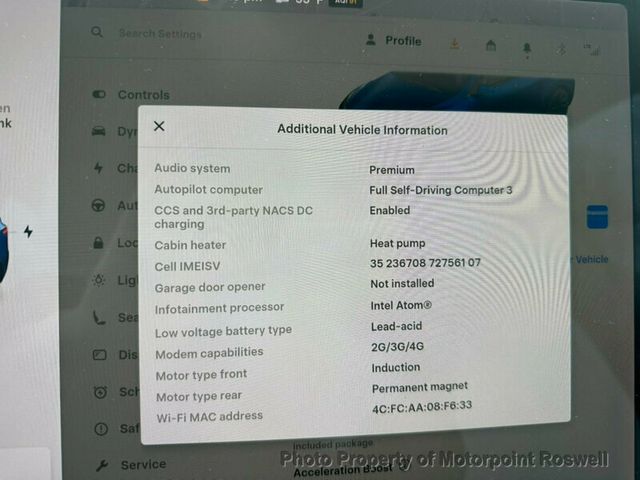Tap the sun-shaped Lights icon
The height and width of the screenshot is (480, 640).
click(x=99, y=280)
